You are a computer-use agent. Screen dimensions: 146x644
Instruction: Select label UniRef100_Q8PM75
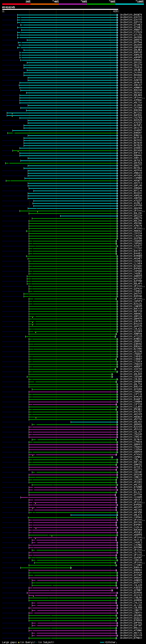[x=131, y=319]
